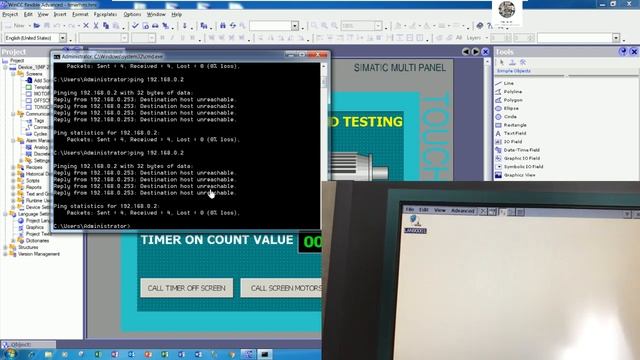
Task: Select the Symbolic IO Field tool
Action: 523,167
